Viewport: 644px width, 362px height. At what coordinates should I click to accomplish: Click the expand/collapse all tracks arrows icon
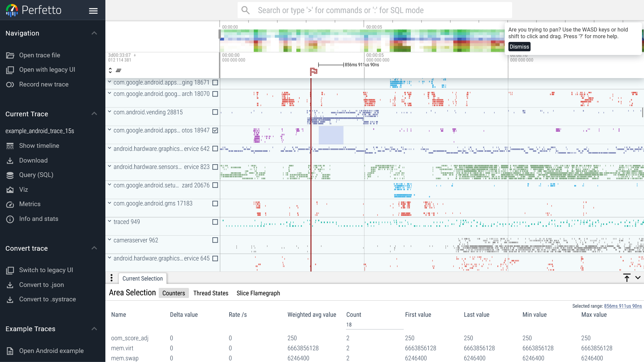pyautogui.click(x=110, y=70)
